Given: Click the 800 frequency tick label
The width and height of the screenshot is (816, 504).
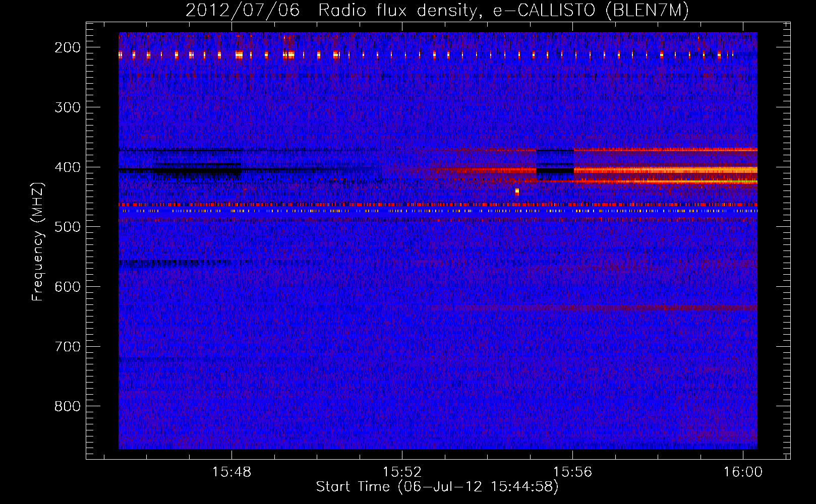Looking at the screenshot, I should coord(68,406).
